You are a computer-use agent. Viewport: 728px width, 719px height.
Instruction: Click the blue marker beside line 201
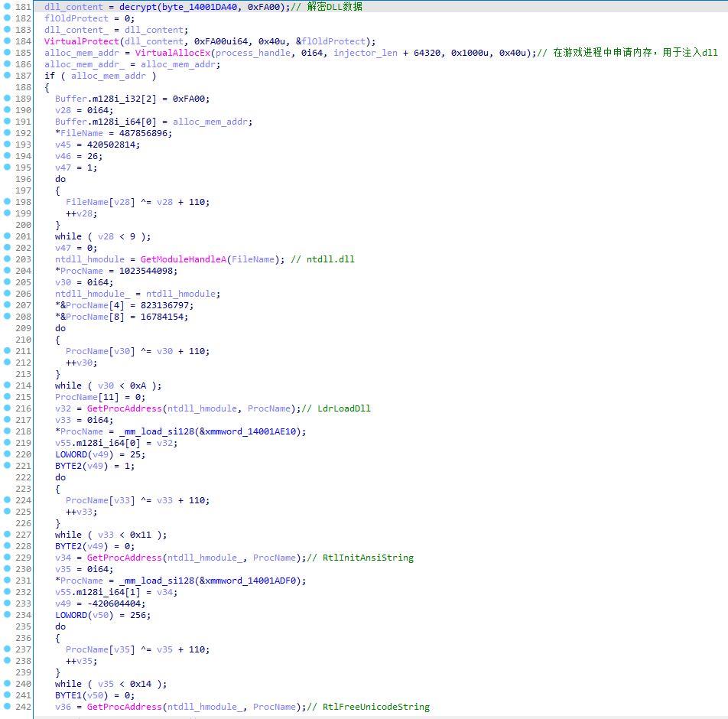point(7,236)
